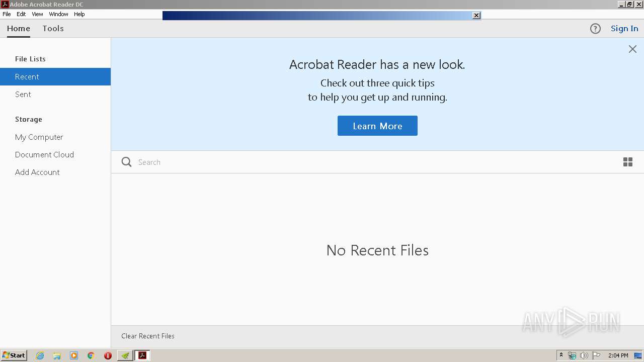The image size is (644, 362).
Task: Open the File menu
Action: [7, 14]
